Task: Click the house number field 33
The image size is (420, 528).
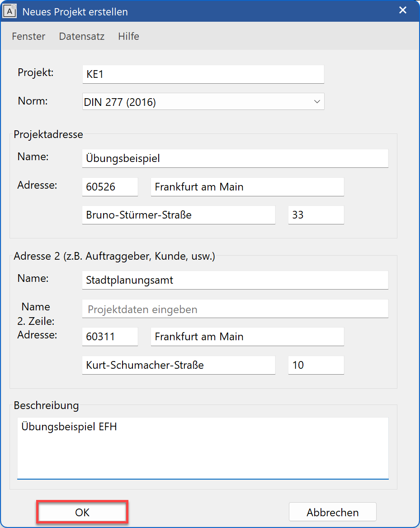Action: coord(316,215)
